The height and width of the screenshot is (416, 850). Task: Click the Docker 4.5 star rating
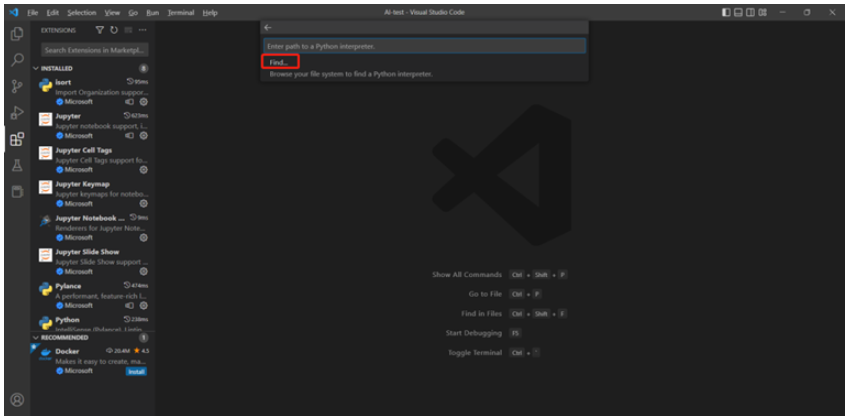click(141, 351)
